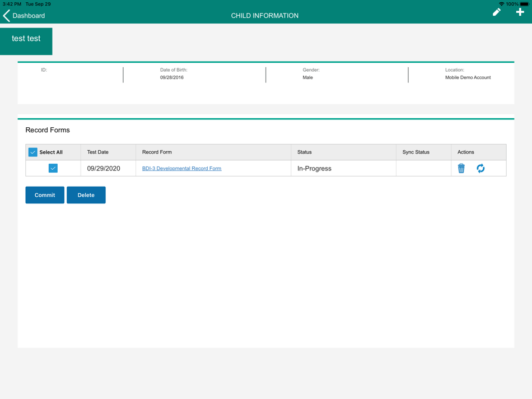The width and height of the screenshot is (532, 399).
Task: Click the Mobile Demo Account location
Action: click(468, 77)
